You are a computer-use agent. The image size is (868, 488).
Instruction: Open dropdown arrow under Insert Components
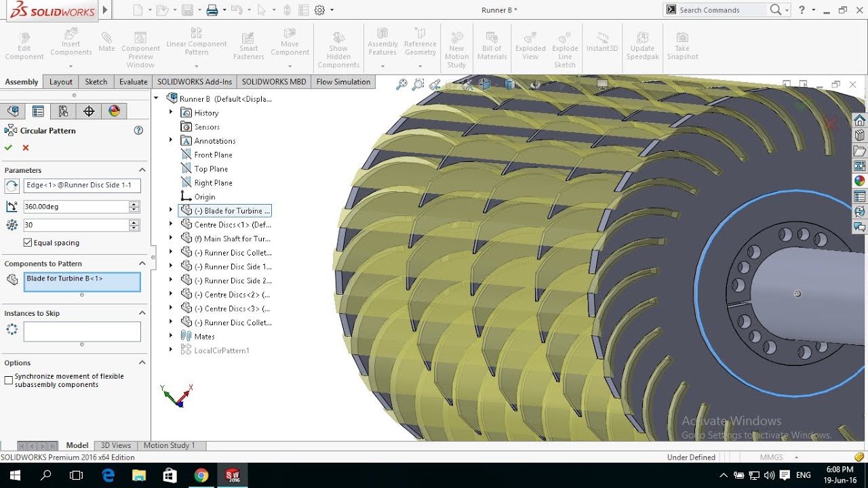pyautogui.click(x=71, y=66)
